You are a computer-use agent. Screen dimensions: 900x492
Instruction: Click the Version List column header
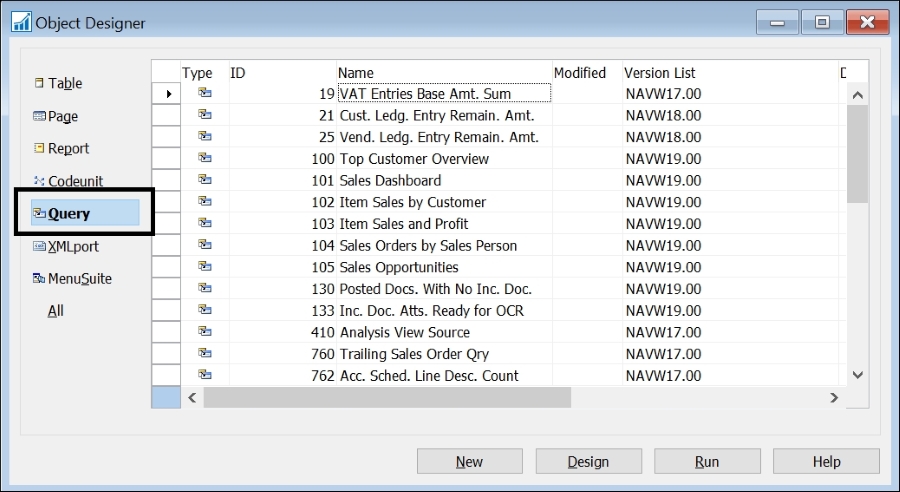pyautogui.click(x=730, y=72)
